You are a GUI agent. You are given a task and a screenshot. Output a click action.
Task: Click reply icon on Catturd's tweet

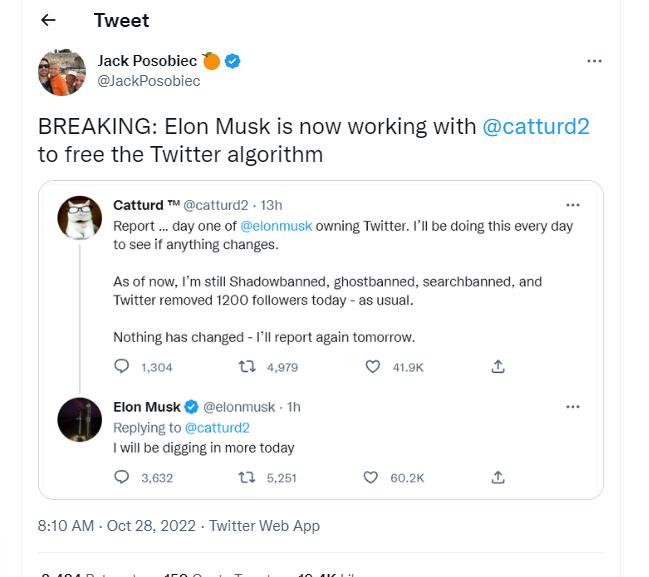[121, 367]
